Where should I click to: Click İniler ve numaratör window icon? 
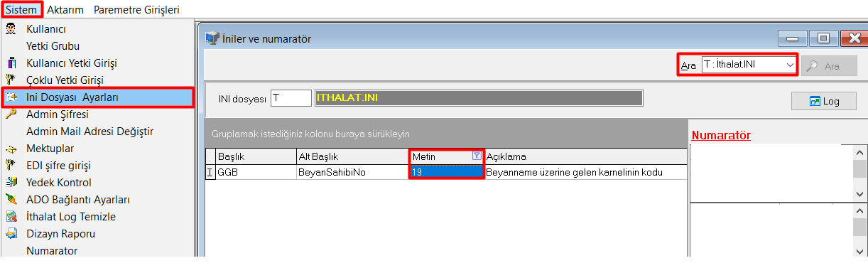tap(212, 38)
